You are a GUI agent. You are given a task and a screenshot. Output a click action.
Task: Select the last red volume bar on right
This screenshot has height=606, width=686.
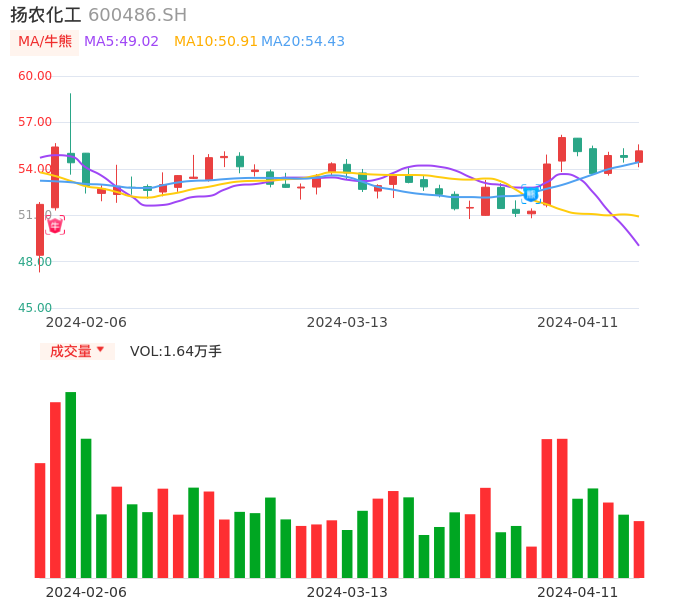pos(639,549)
